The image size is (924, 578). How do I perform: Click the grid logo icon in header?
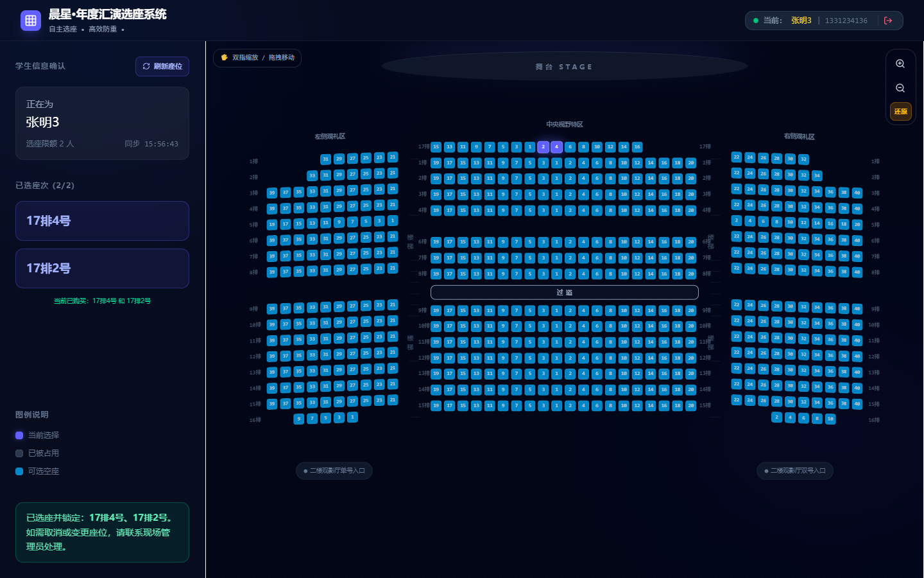pyautogui.click(x=31, y=21)
